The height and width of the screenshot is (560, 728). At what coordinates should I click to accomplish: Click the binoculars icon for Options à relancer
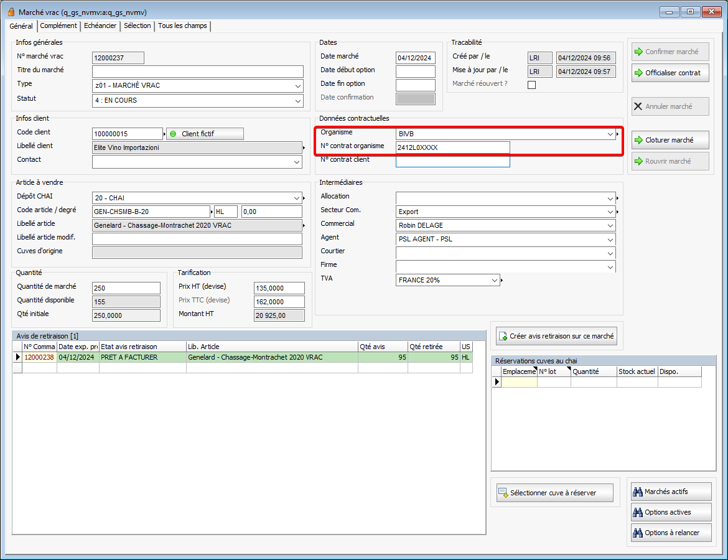point(637,533)
